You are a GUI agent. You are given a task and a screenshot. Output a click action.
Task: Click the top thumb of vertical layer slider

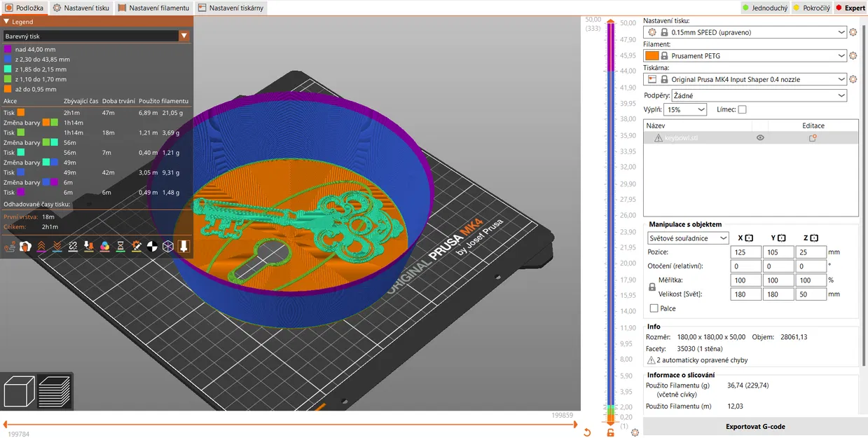[x=610, y=22]
